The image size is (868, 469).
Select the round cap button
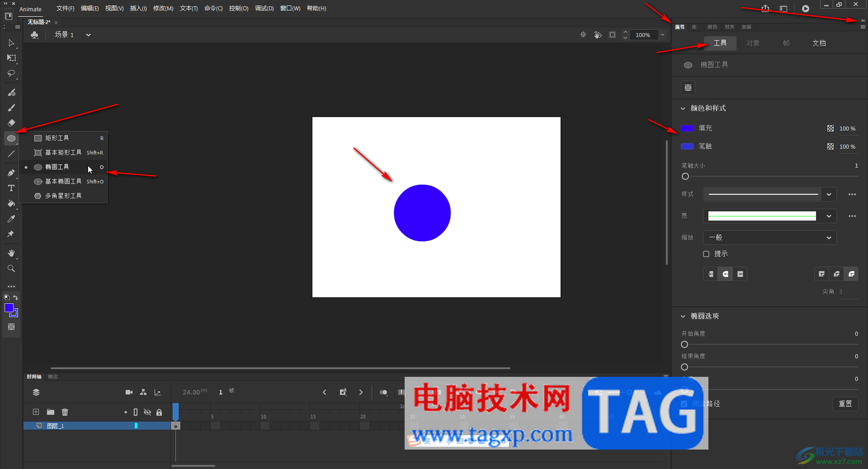(725, 274)
